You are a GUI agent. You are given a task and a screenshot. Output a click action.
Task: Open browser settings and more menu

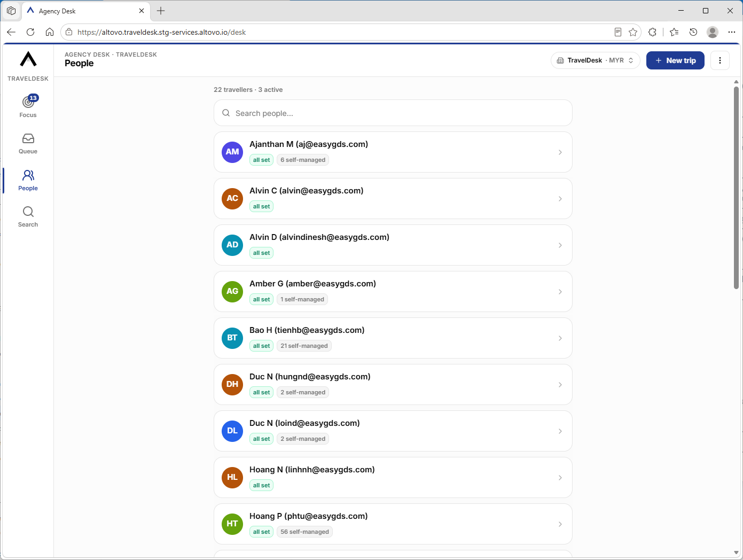[x=732, y=32]
